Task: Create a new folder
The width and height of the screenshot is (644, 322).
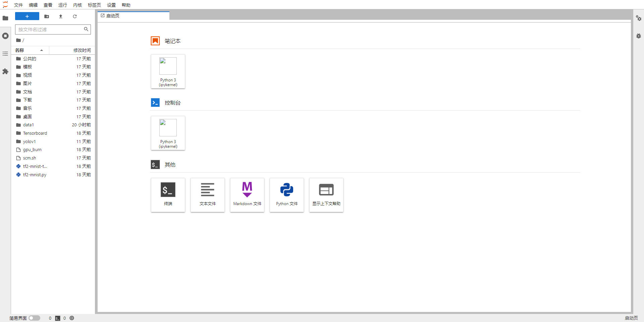Action: [x=47, y=16]
